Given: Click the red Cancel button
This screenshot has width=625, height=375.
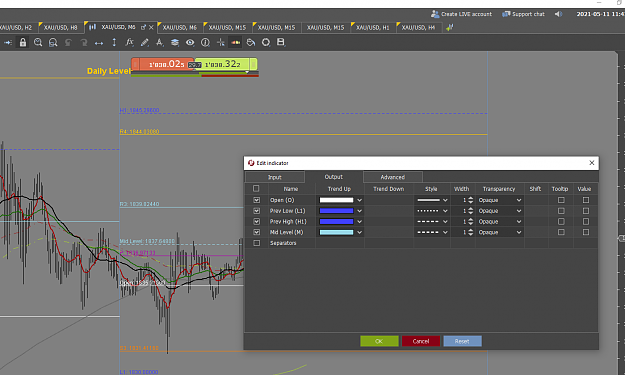Looking at the screenshot, I should (421, 341).
